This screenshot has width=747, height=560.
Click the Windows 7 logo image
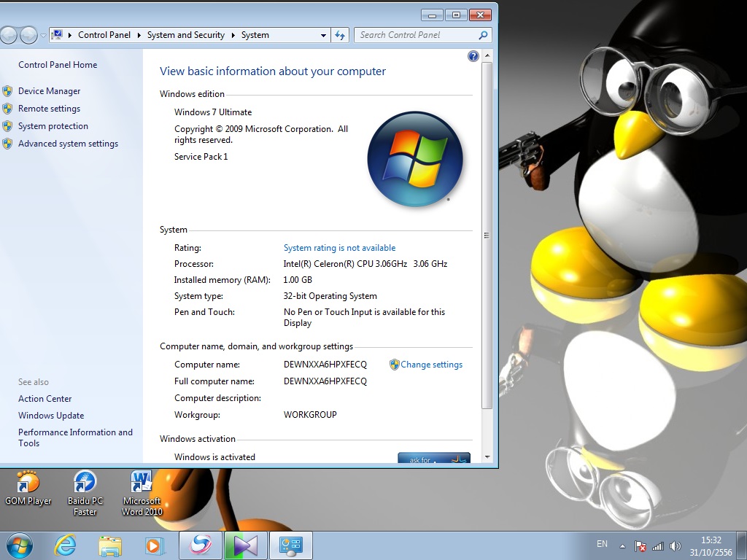coord(415,158)
